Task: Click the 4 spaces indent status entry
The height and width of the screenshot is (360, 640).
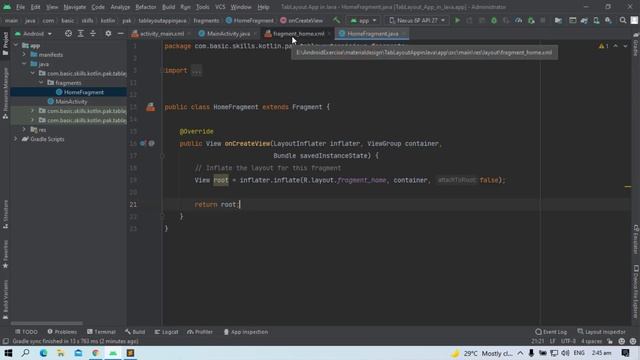Action: [591, 341]
